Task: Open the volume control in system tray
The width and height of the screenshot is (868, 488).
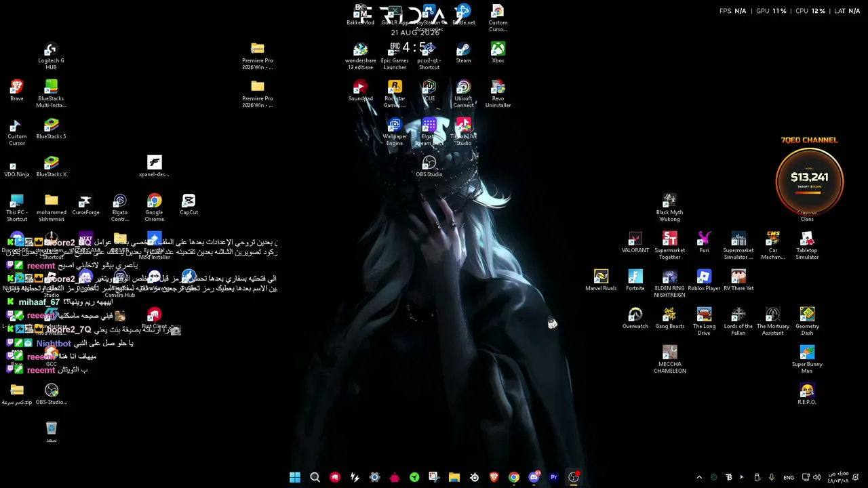Action: coord(818,477)
